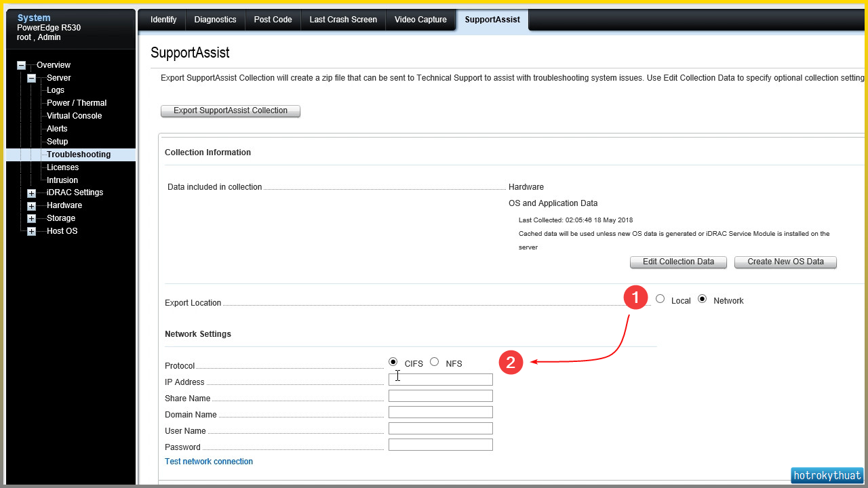Focus the User Name field
Viewport: 868px width, 488px height.
pyautogui.click(x=441, y=428)
